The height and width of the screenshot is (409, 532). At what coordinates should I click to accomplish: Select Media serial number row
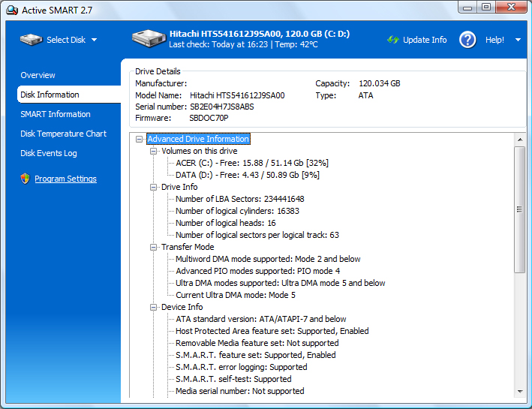pos(240,391)
